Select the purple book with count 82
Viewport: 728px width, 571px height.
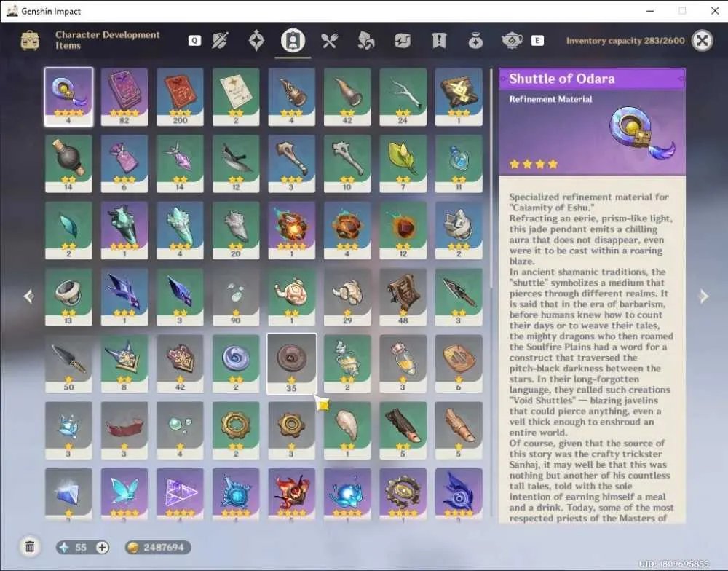pyautogui.click(x=124, y=97)
